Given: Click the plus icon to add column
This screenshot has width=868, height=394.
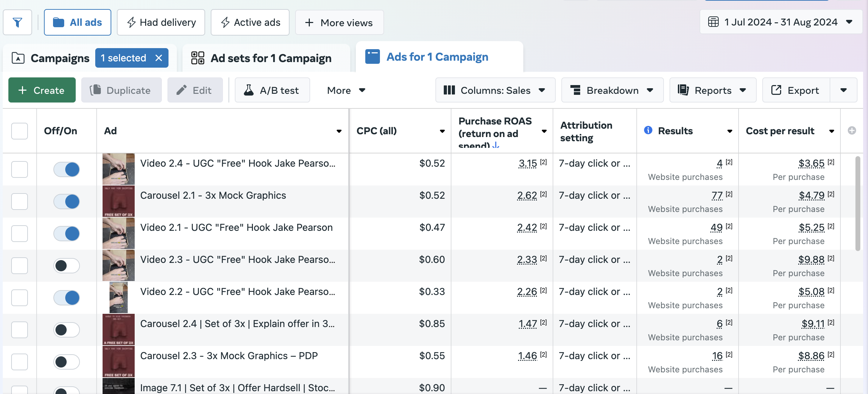Looking at the screenshot, I should click(852, 130).
